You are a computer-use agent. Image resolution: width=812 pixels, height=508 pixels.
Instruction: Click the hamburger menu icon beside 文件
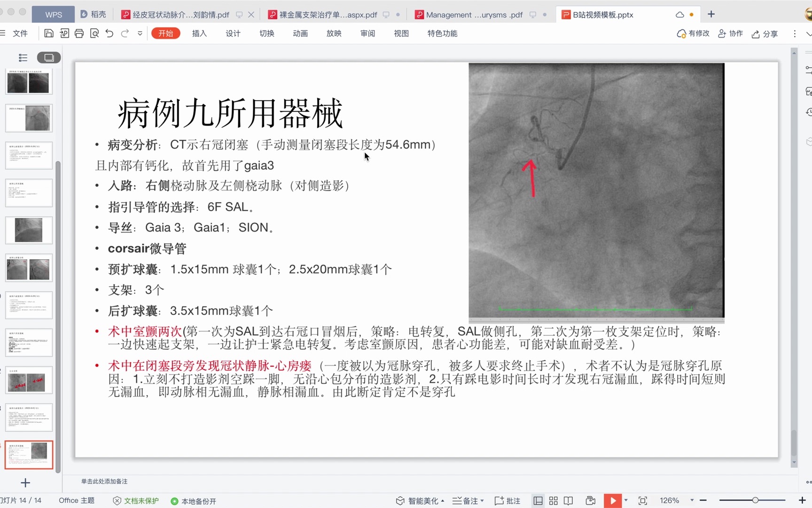click(x=3, y=33)
